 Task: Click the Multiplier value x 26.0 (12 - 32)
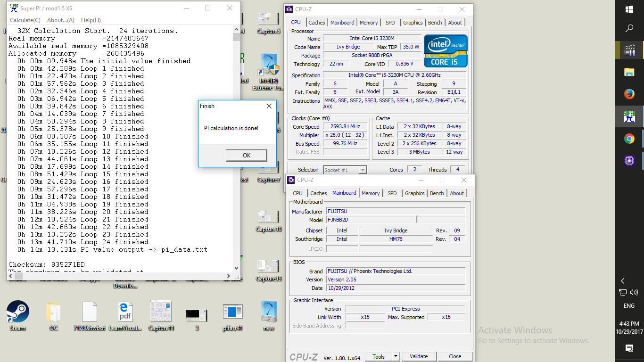[345, 135]
